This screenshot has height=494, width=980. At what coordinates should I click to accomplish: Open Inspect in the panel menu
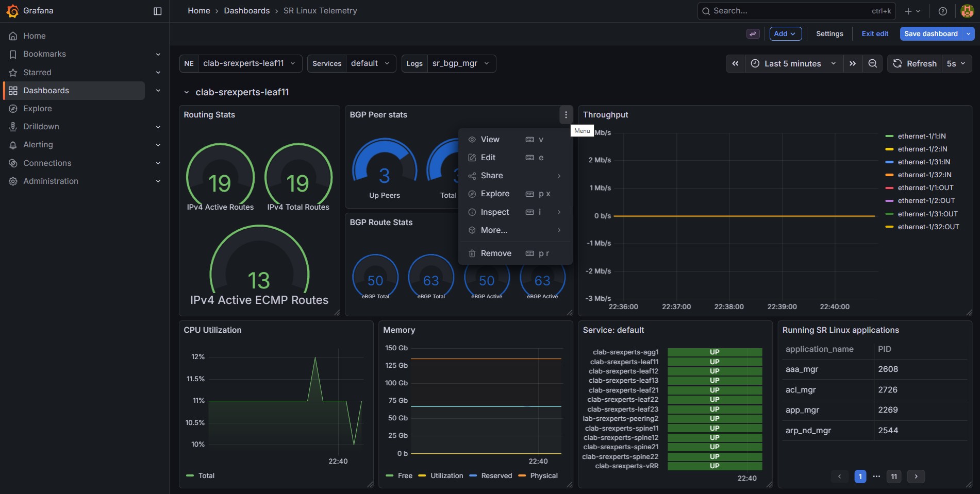coord(515,212)
